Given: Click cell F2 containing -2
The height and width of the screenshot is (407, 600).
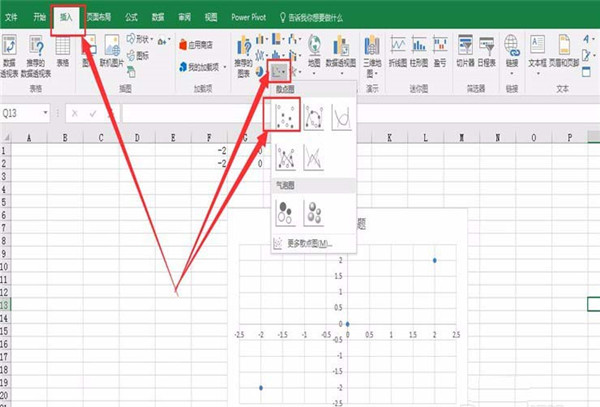Looking at the screenshot, I should tap(209, 163).
